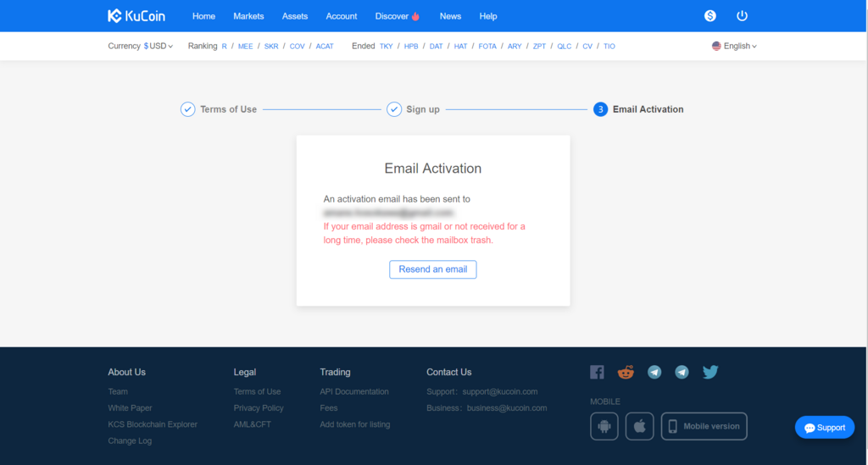Open the Assets menu item
This screenshot has height=465, width=868.
(295, 16)
